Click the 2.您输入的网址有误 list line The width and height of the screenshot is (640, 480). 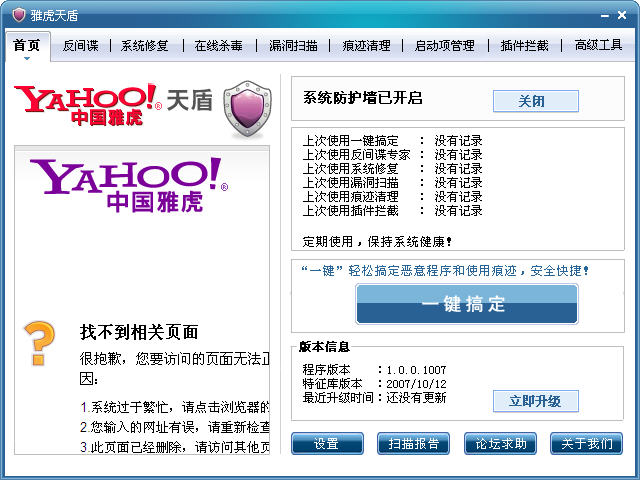click(175, 427)
